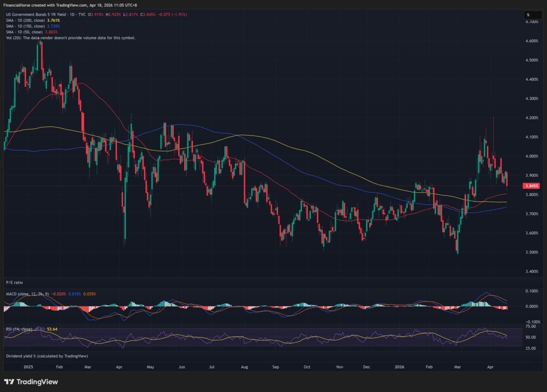
Task: Click the Oct label on time axis
Action: pos(307,366)
